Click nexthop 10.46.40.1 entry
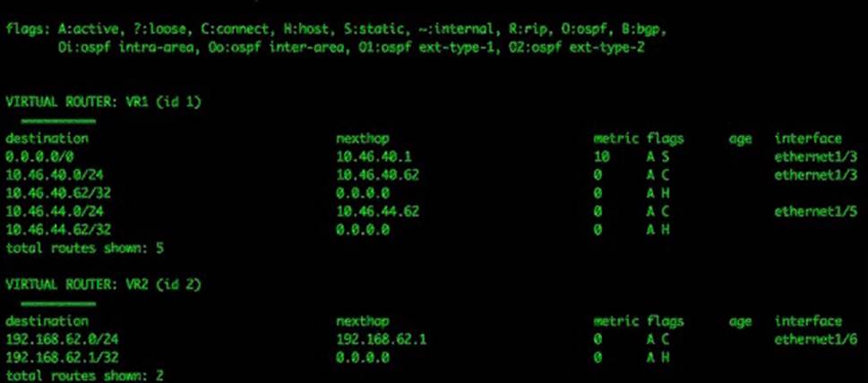The image size is (868, 383). (374, 157)
